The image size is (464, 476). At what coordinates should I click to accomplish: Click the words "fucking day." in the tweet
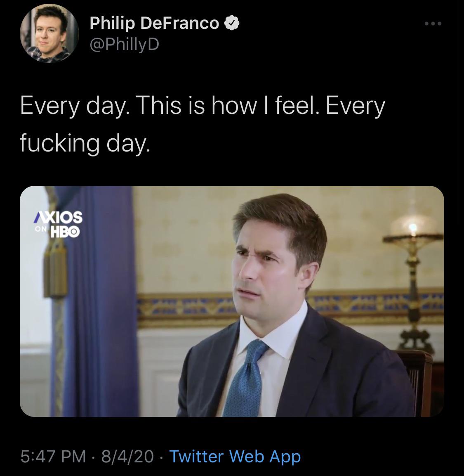click(83, 142)
